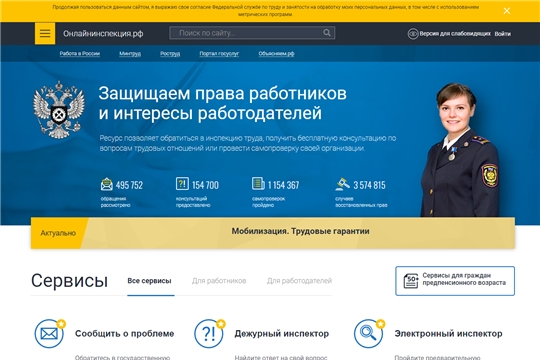540x360 pixels.
Task: Open the Минтруд link
Action: coord(130,53)
